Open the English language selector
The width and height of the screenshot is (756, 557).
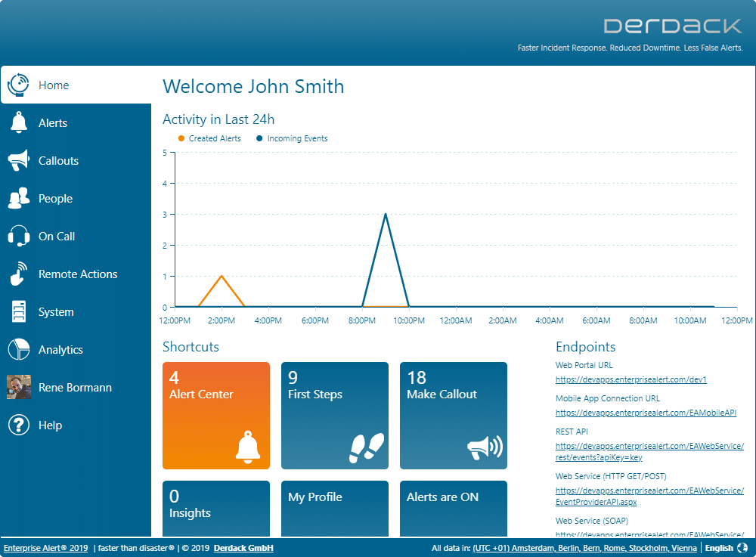click(719, 548)
